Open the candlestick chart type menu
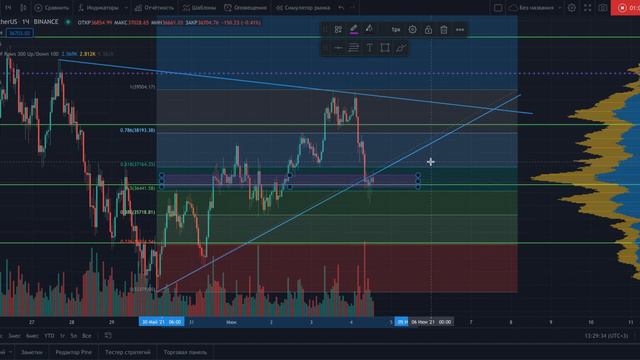This screenshot has width=640, height=360. (x=23, y=8)
